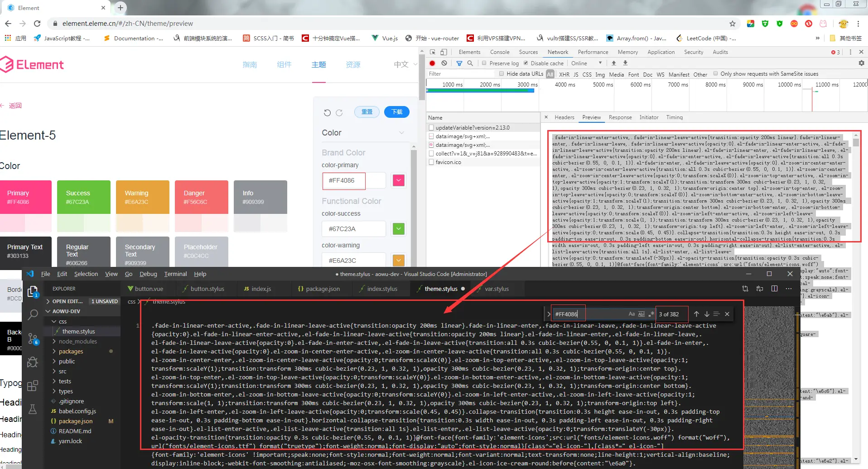Open the DevTools network settings gear

(861, 63)
